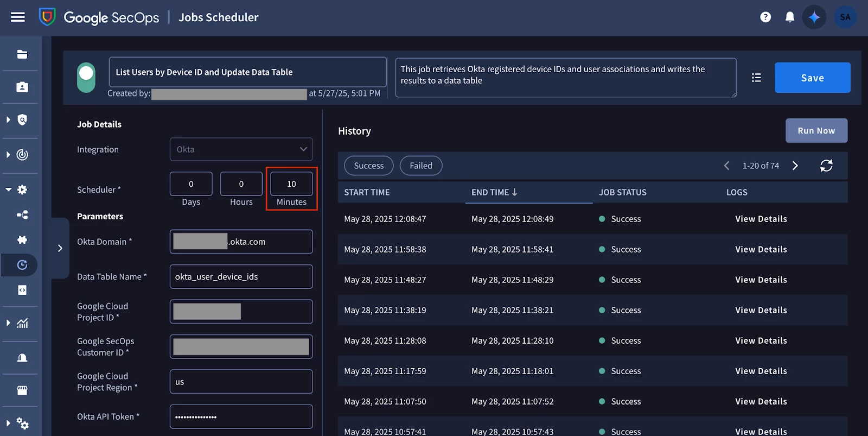View Details for the 11:38:19 run

pyautogui.click(x=761, y=310)
